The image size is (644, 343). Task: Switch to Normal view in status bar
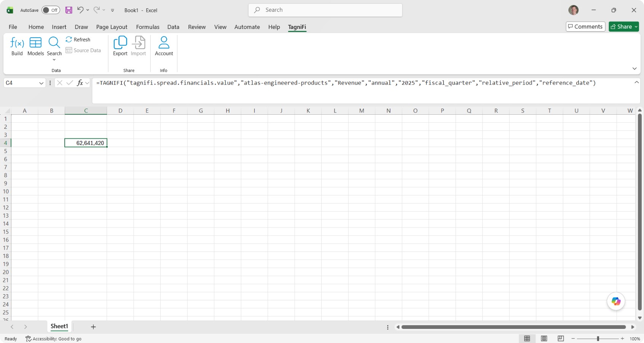coord(527,338)
